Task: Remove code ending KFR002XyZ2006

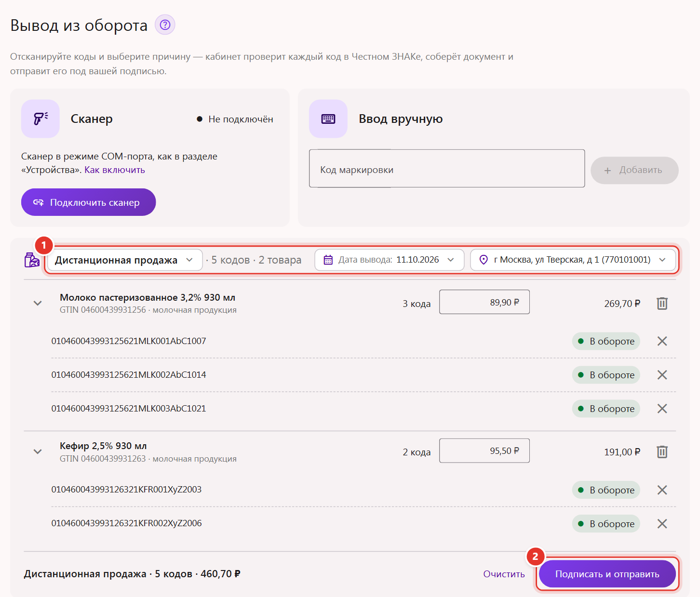Action: [662, 524]
